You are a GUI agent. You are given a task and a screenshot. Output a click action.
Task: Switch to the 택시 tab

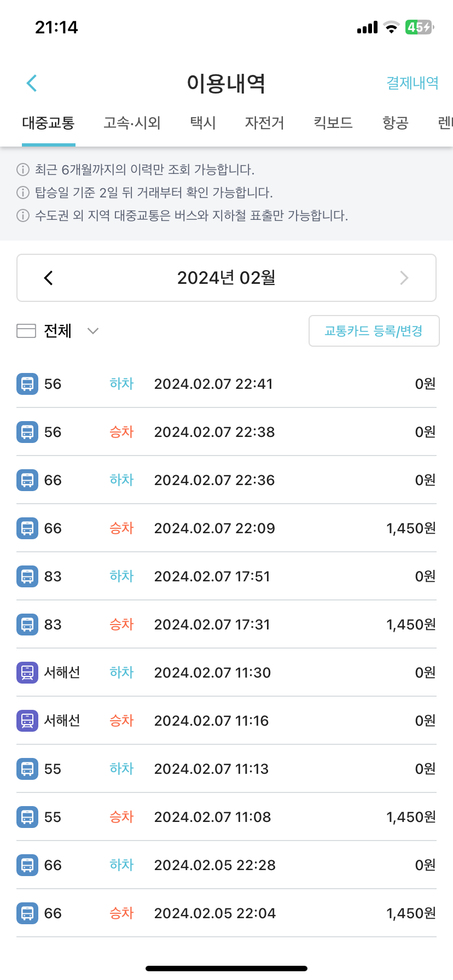[x=203, y=122]
